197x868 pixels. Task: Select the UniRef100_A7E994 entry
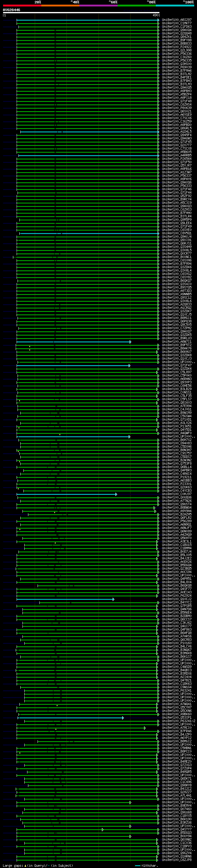pyautogui.click(x=176, y=406)
